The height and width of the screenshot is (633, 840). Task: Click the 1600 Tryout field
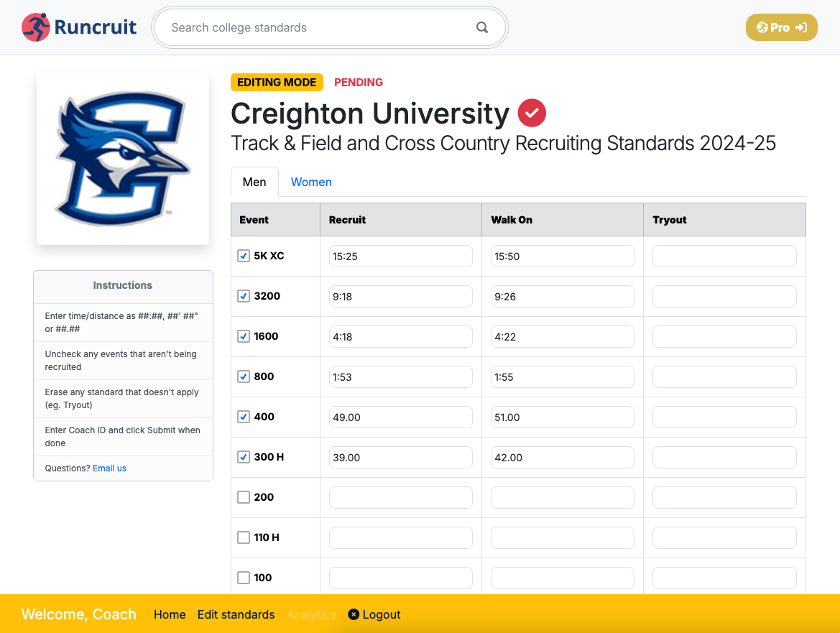724,336
